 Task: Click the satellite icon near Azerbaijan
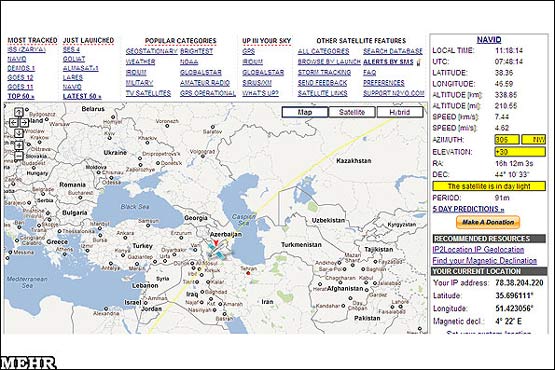pyautogui.click(x=216, y=250)
